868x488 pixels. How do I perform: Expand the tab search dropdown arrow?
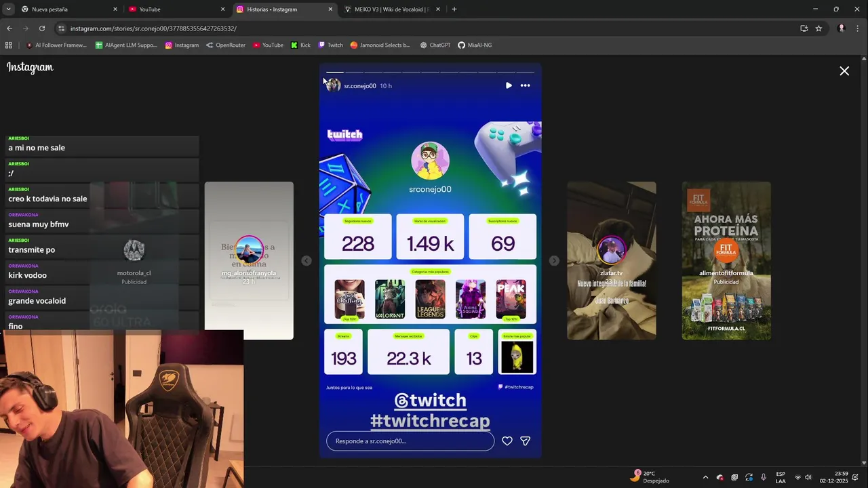pyautogui.click(x=8, y=9)
